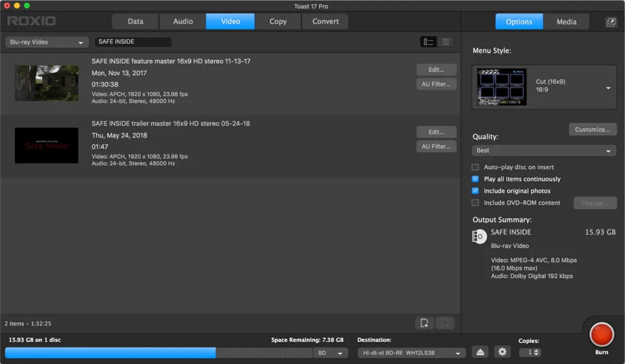The image size is (625, 364).
Task: Open the Hl-dt-st BD-RE destination dropdown
Action: pos(412,353)
